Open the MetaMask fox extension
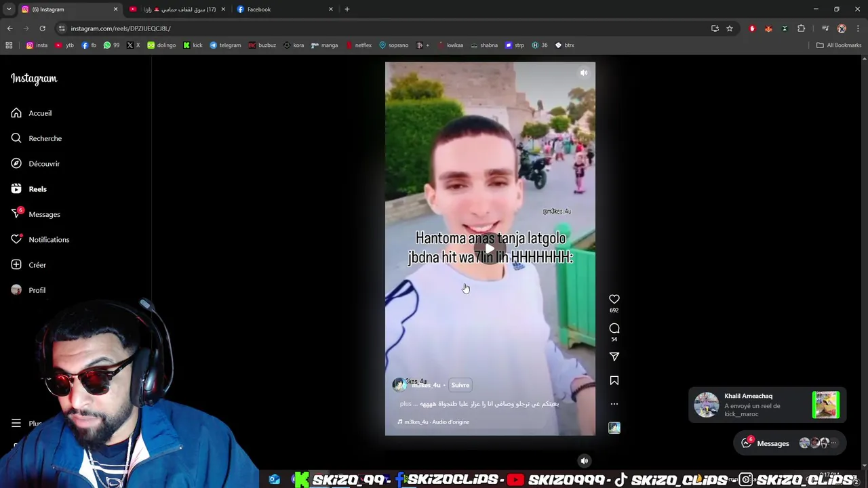The width and height of the screenshot is (868, 488). tap(768, 28)
